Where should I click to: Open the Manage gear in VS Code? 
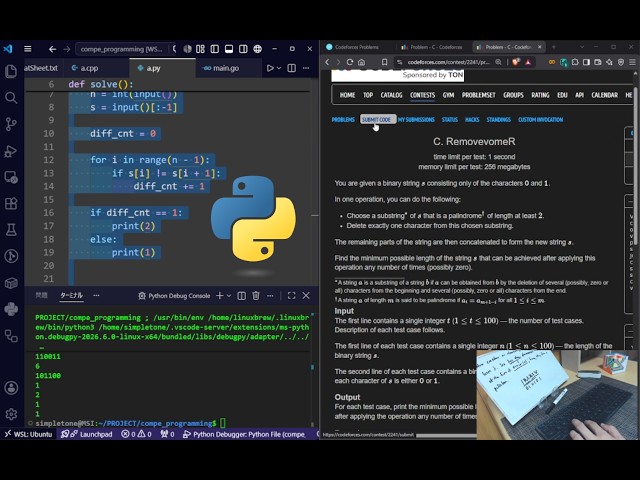pyautogui.click(x=11, y=414)
